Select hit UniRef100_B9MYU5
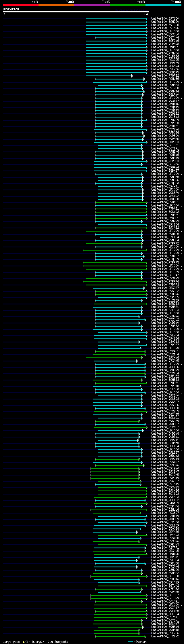The height and width of the screenshot is (644, 184). tap(165, 234)
